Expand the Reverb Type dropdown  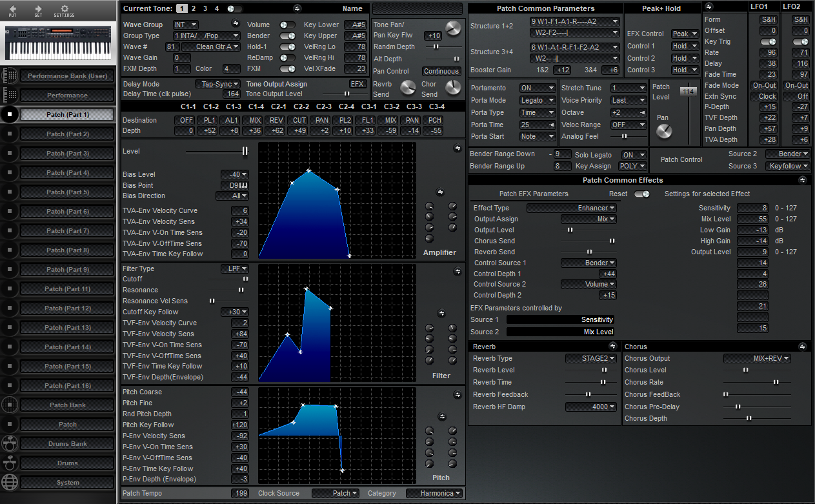[590, 359]
